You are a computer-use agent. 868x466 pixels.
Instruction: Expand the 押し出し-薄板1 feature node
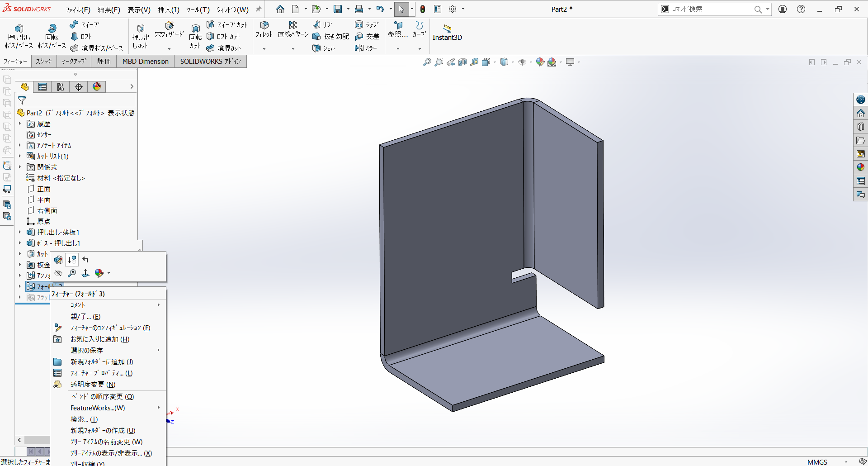[x=20, y=232]
